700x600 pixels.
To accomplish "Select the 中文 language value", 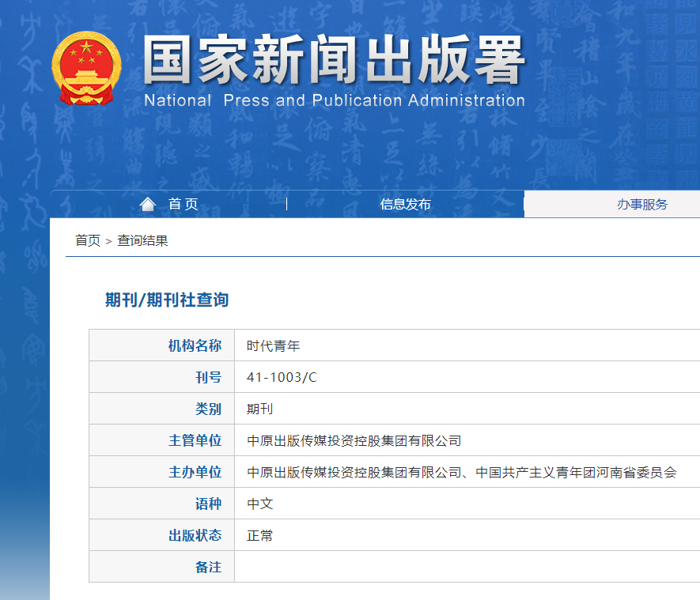I will coord(259,504).
